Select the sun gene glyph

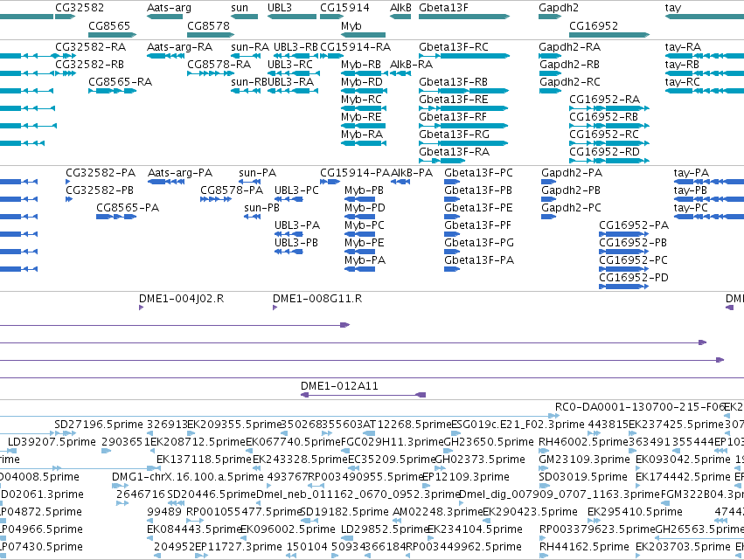(245, 17)
